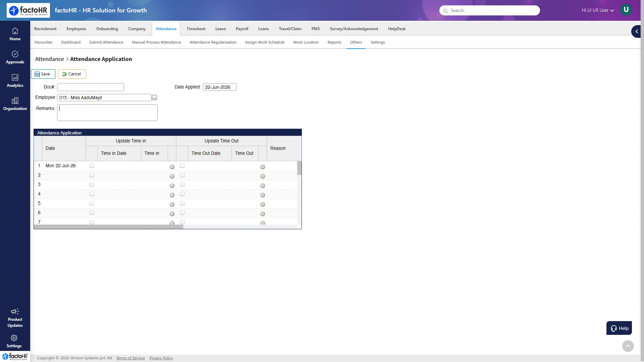Open Time In clock picker for row 6
The height and width of the screenshot is (362, 644).
(172, 214)
